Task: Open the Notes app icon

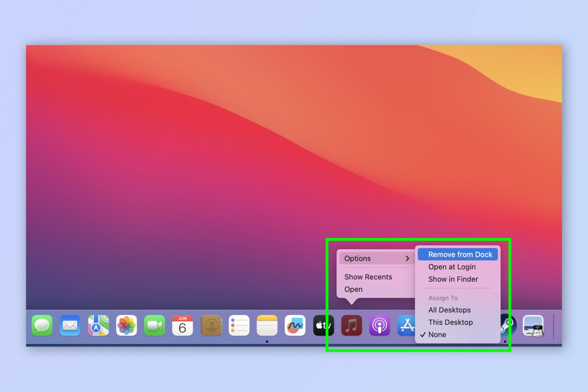Action: point(267,325)
